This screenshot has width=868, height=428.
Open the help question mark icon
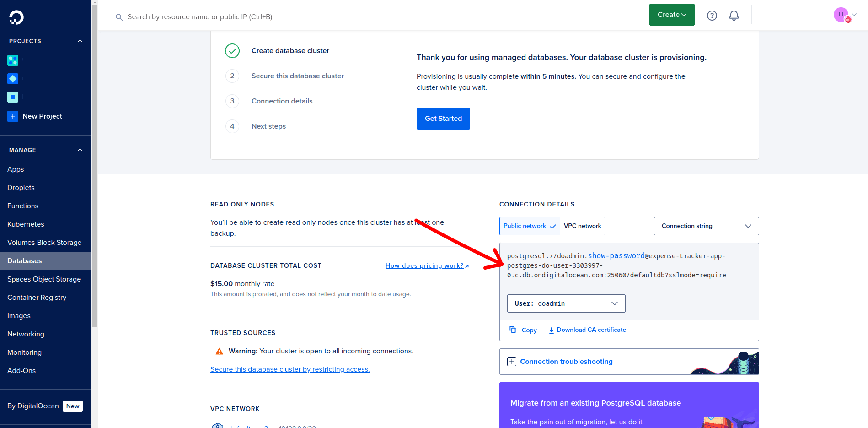coord(712,16)
